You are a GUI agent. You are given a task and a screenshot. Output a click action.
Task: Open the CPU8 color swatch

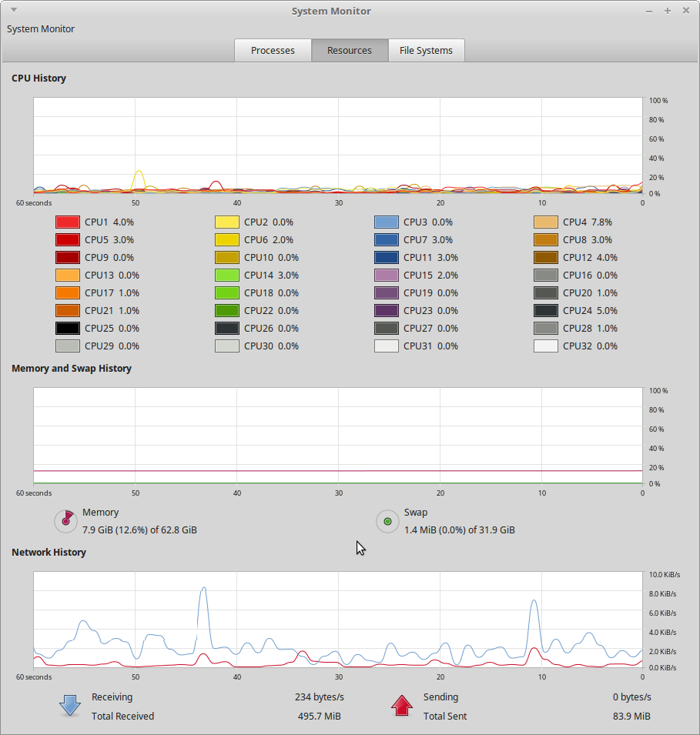pyautogui.click(x=546, y=240)
